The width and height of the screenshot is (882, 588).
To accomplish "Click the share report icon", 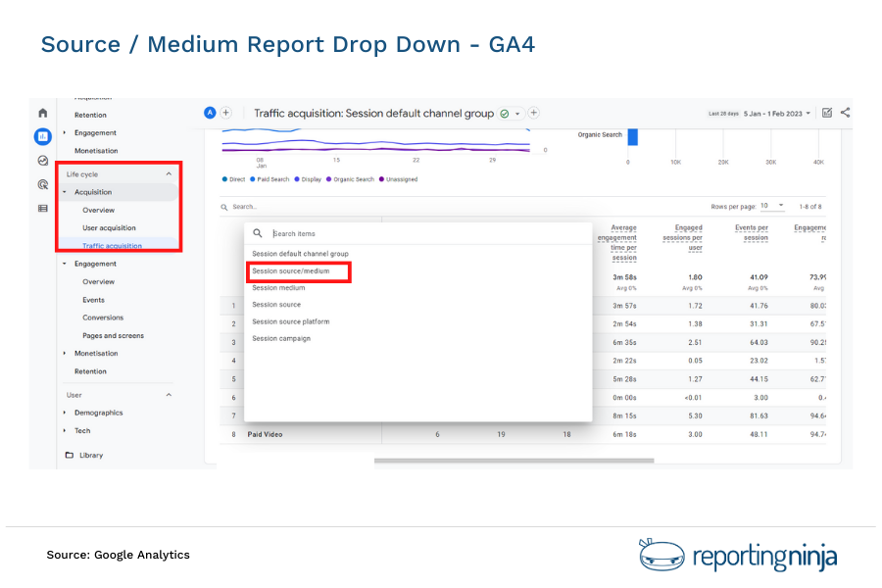I will pyautogui.click(x=845, y=113).
